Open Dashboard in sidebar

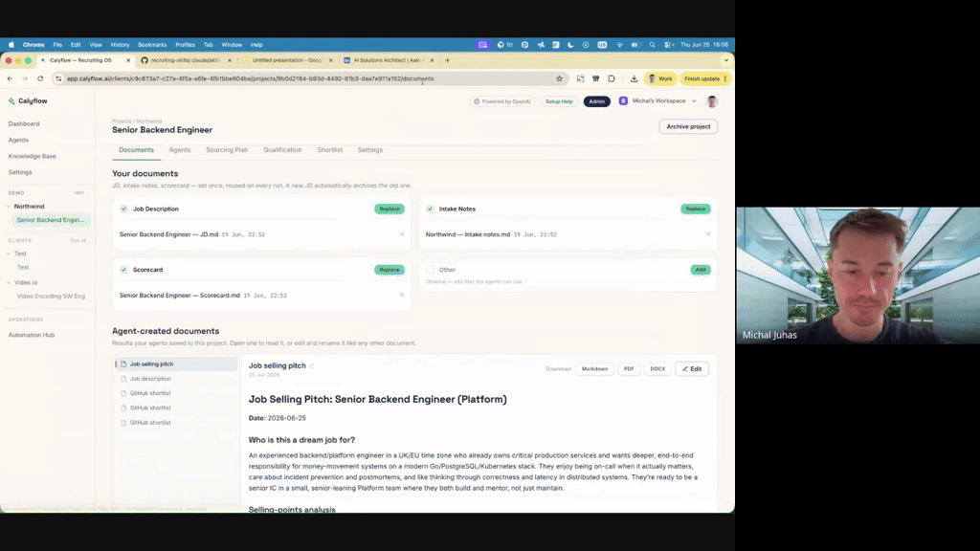pos(24,123)
